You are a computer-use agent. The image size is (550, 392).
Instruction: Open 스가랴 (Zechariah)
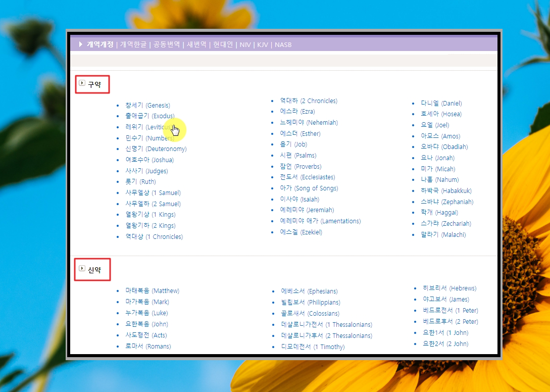pos(446,223)
